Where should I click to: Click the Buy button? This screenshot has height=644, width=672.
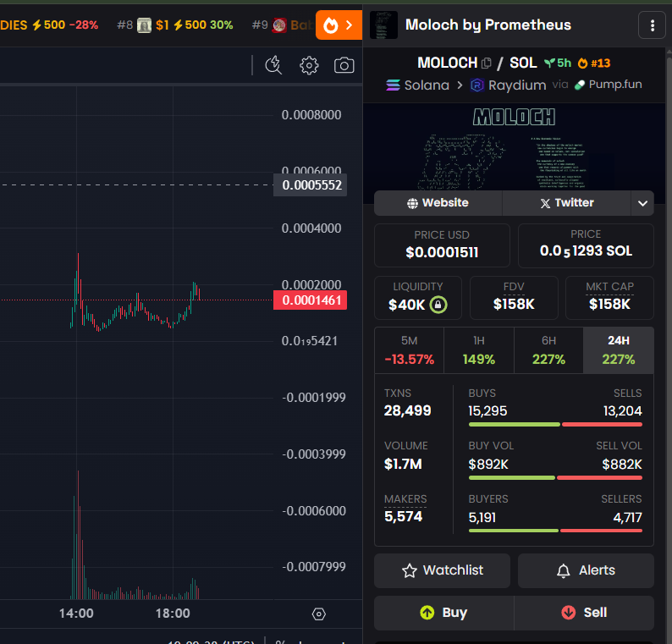[x=444, y=613]
